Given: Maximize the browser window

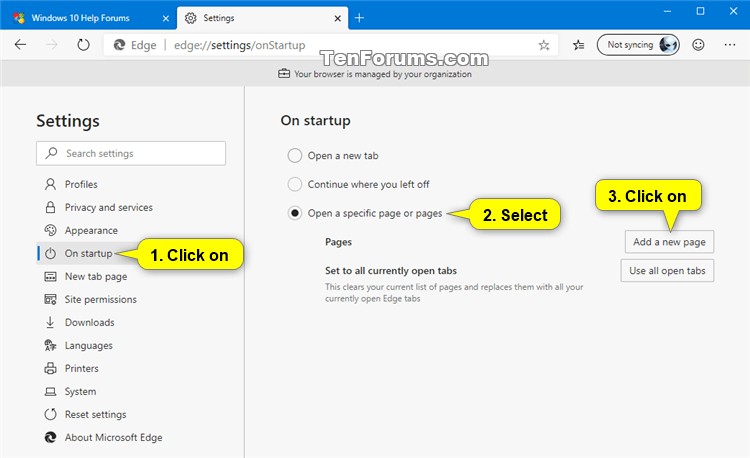Looking at the screenshot, I should pyautogui.click(x=700, y=11).
